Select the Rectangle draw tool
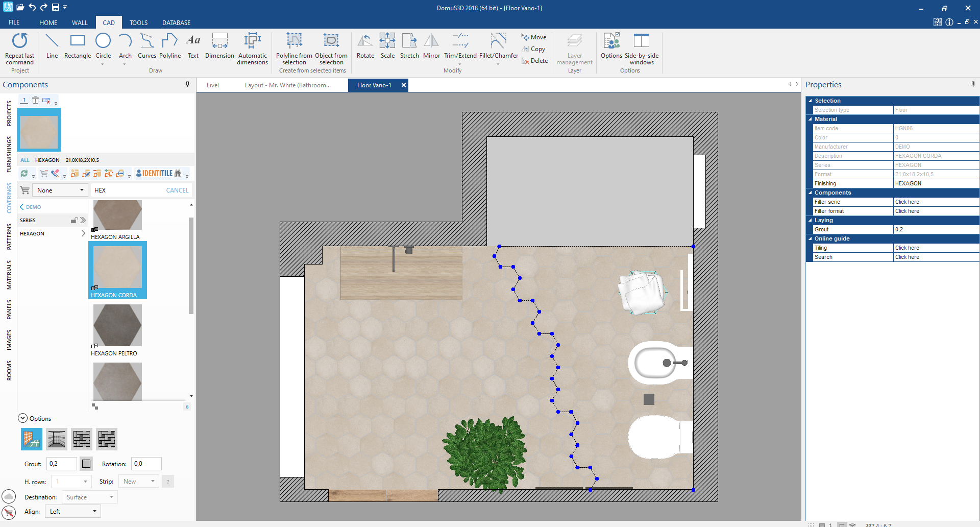 tap(78, 46)
